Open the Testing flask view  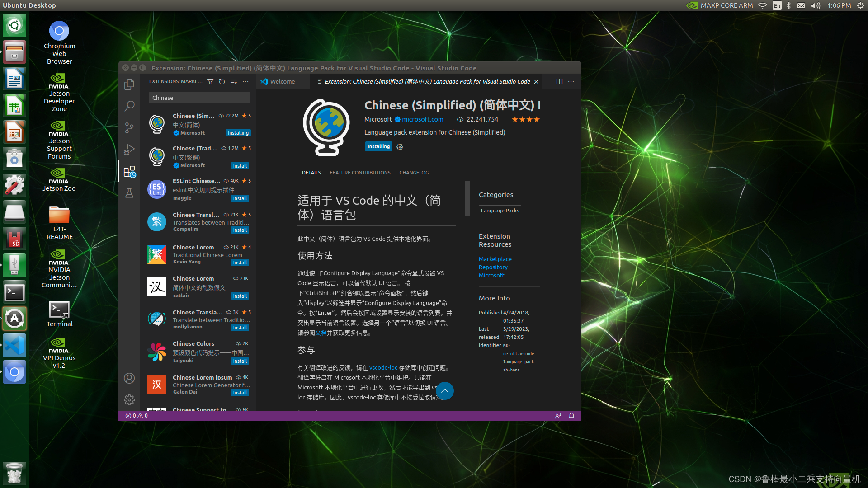[129, 193]
